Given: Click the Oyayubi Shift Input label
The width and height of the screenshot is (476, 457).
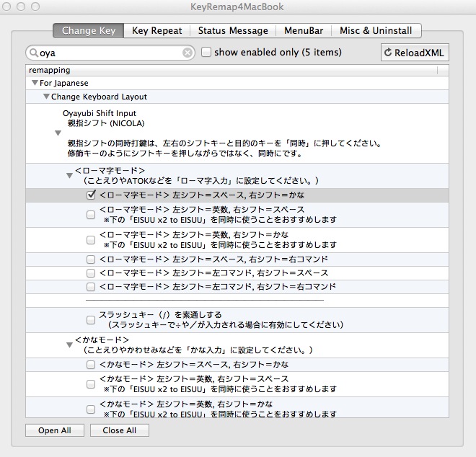Looking at the screenshot, I should (x=100, y=113).
